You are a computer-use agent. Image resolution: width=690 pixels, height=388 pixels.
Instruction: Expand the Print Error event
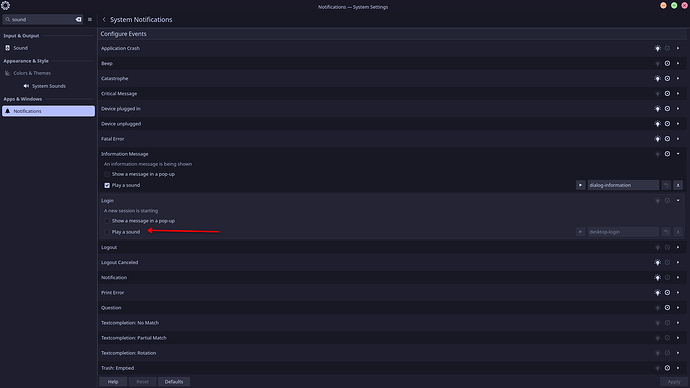tap(678, 293)
